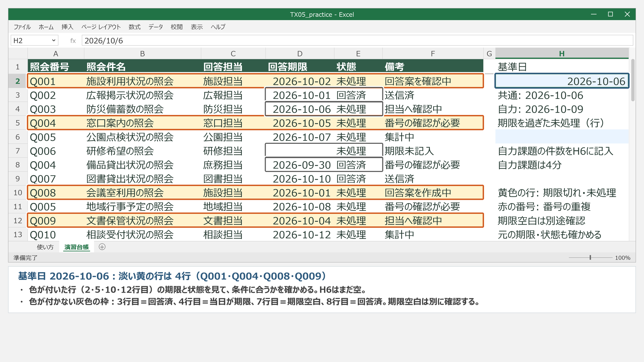The height and width of the screenshot is (362, 644).
Task: Click the cell 期限未記入
Action: click(433, 151)
